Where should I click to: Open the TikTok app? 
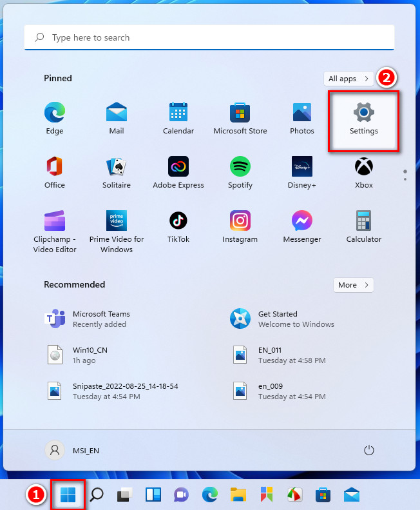coord(178,227)
